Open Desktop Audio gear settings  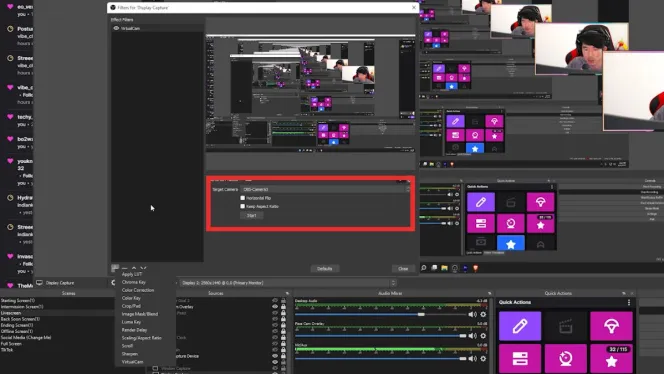[483, 314]
